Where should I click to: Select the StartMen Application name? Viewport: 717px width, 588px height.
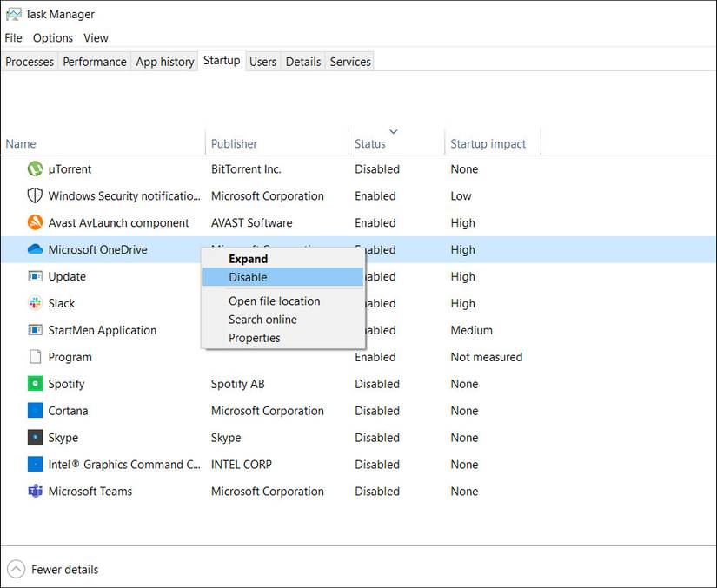[x=103, y=330]
